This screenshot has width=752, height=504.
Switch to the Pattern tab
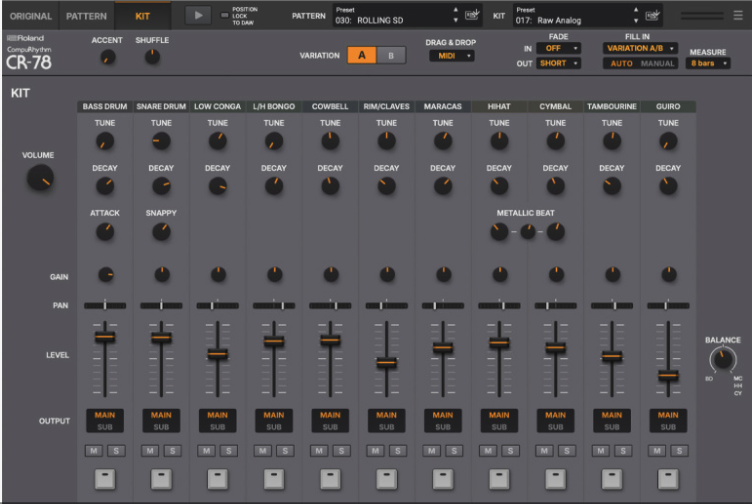[x=85, y=16]
